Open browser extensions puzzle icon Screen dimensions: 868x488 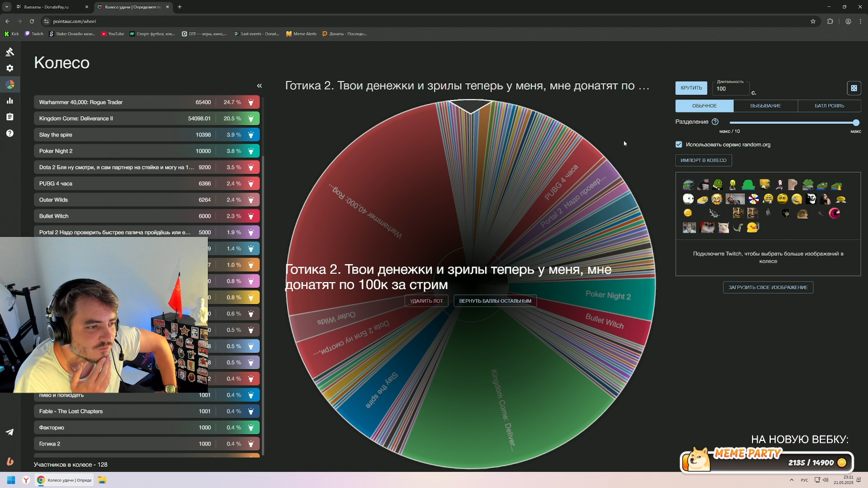pos(830,21)
